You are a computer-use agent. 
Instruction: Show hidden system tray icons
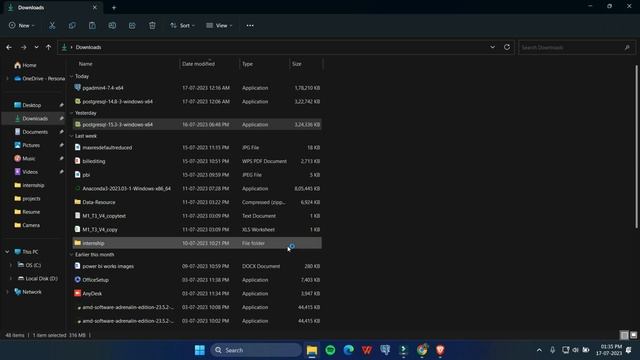pyautogui.click(x=539, y=350)
